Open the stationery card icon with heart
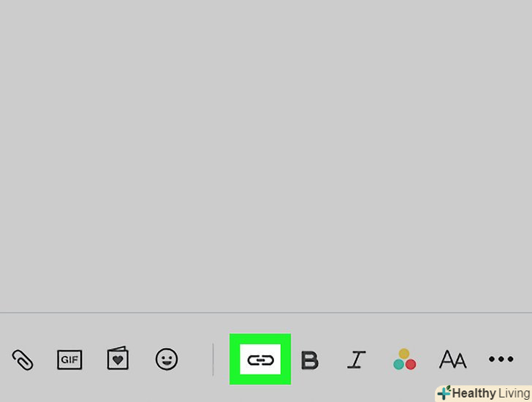This screenshot has height=402, width=532. [118, 358]
